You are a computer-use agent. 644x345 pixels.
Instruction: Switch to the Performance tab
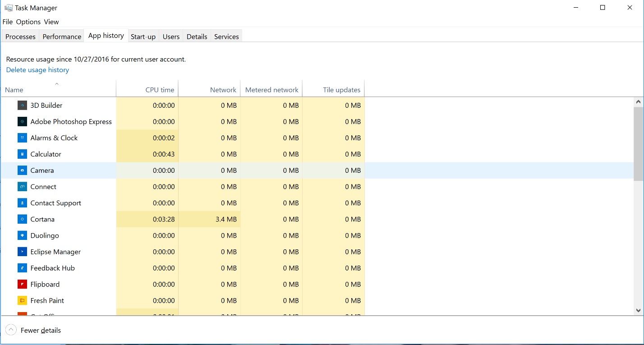click(62, 37)
